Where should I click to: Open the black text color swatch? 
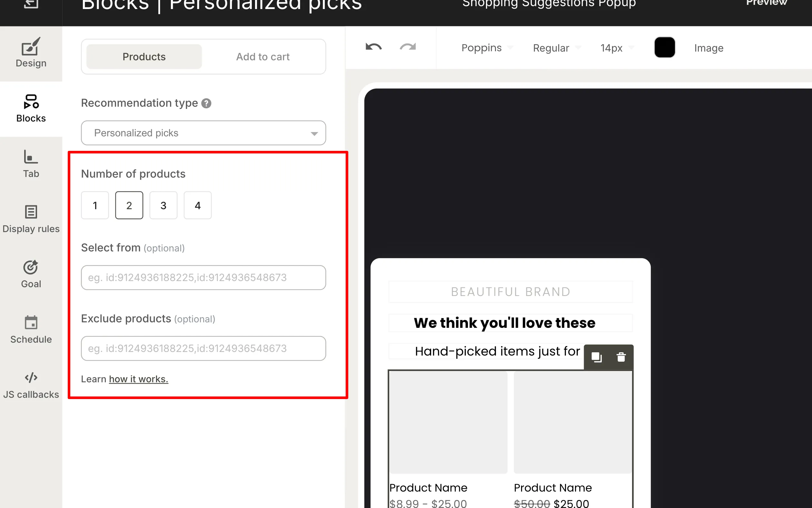(664, 47)
